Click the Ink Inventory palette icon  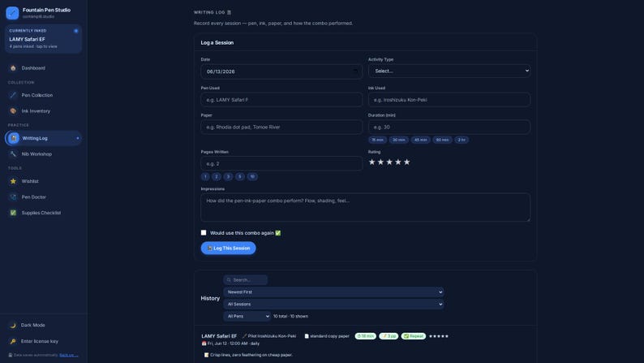coord(13,111)
